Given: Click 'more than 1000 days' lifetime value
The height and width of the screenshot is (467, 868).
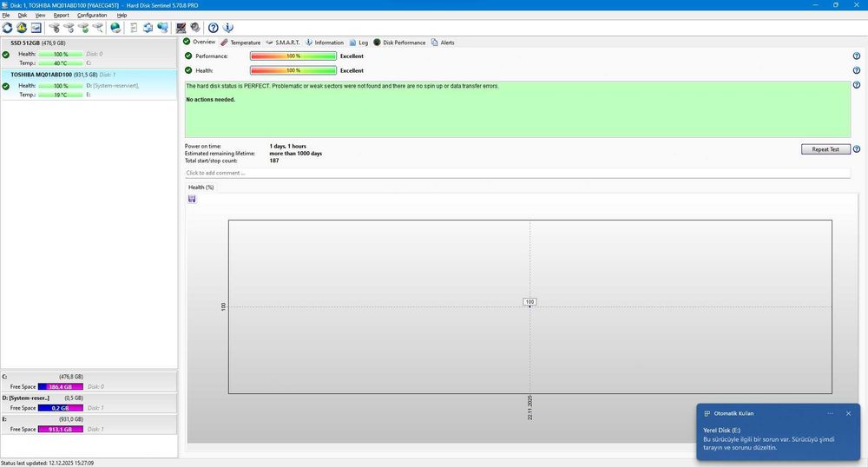Looking at the screenshot, I should point(296,154).
